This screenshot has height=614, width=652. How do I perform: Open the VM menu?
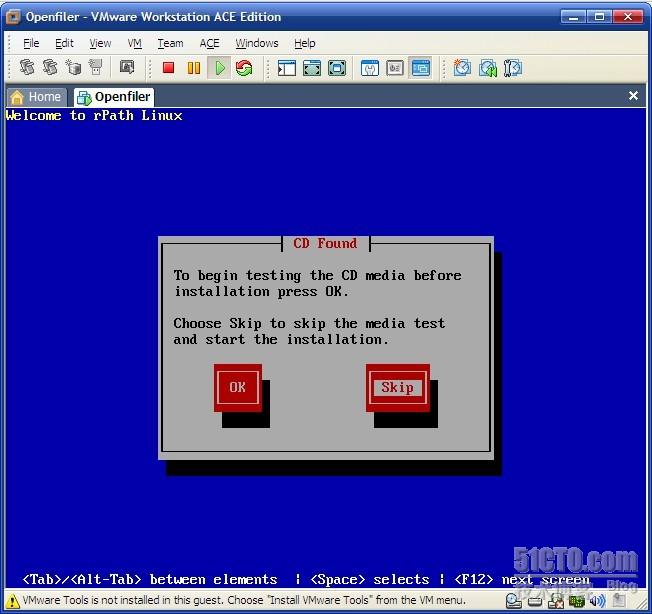coord(135,43)
